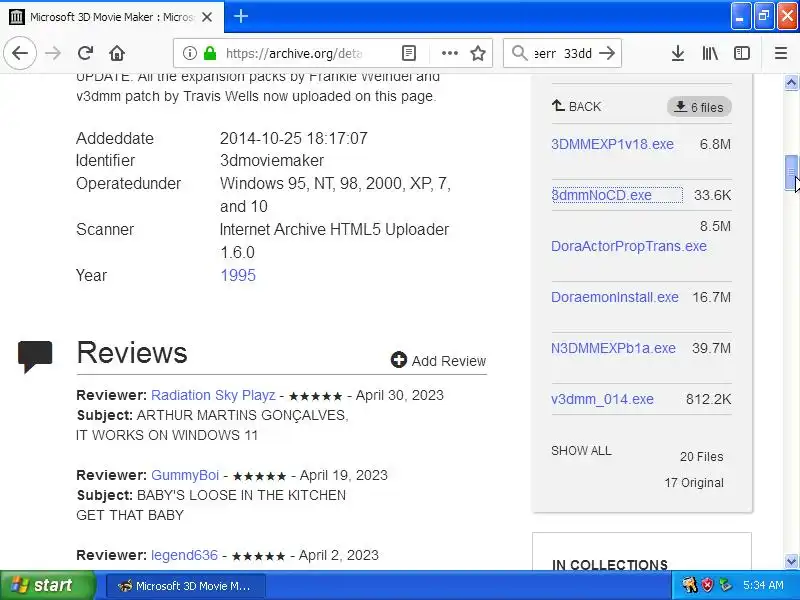This screenshot has width=800, height=600.
Task: Toggle reader view icon
Action: 409,53
